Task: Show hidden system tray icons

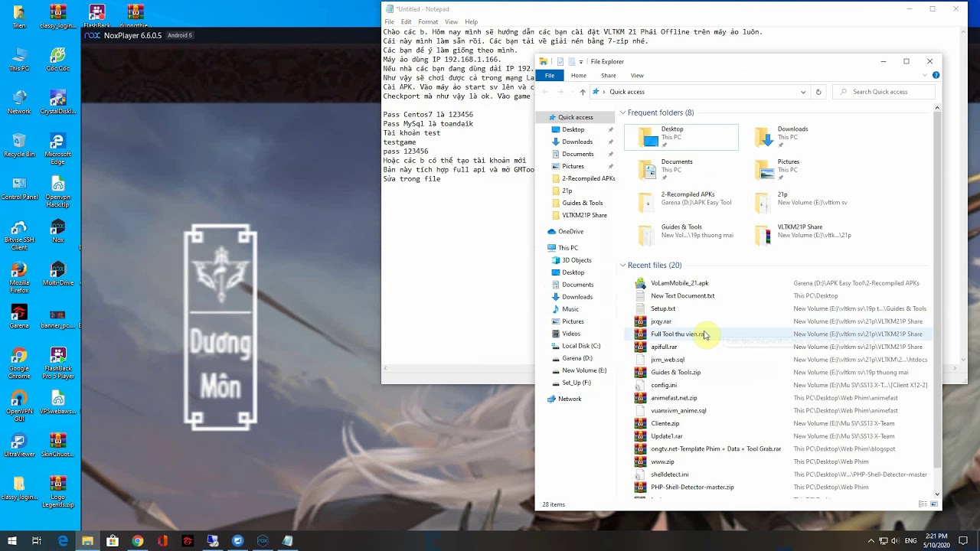Action: click(x=871, y=540)
